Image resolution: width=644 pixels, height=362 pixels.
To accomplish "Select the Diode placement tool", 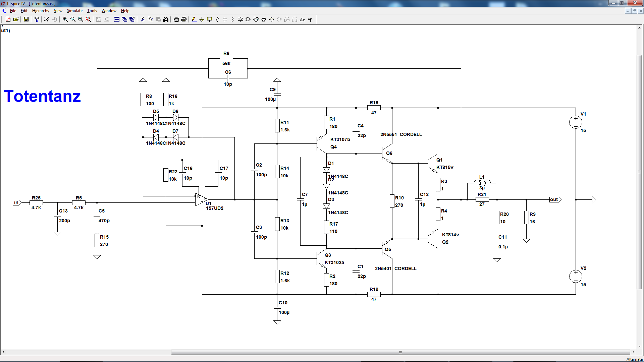I will click(240, 19).
